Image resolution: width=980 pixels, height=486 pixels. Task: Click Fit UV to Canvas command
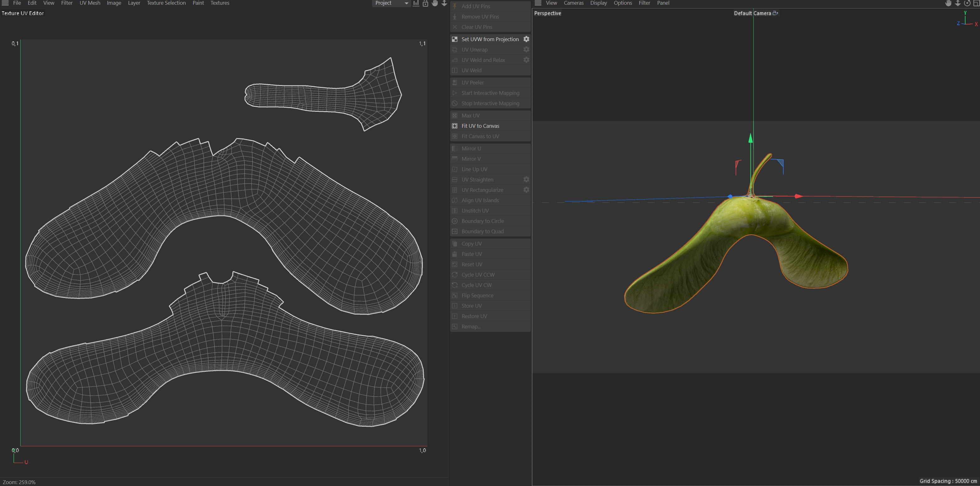pos(480,126)
